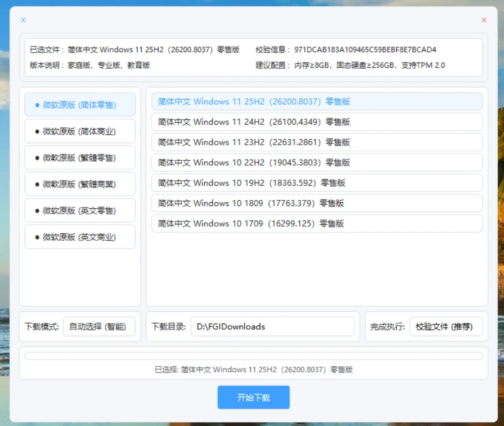
Task: Choose Windows 11 24H2 (26100.4349) 零售版
Action: coord(317,122)
